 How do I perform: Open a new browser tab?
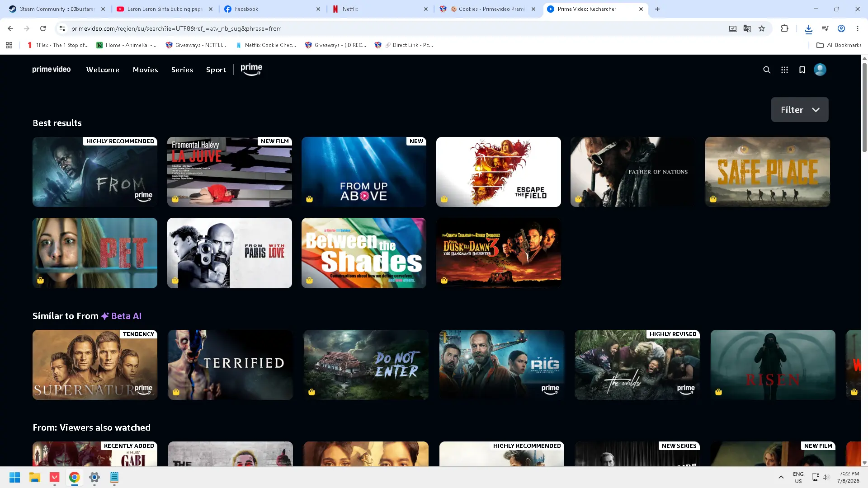[x=657, y=9]
